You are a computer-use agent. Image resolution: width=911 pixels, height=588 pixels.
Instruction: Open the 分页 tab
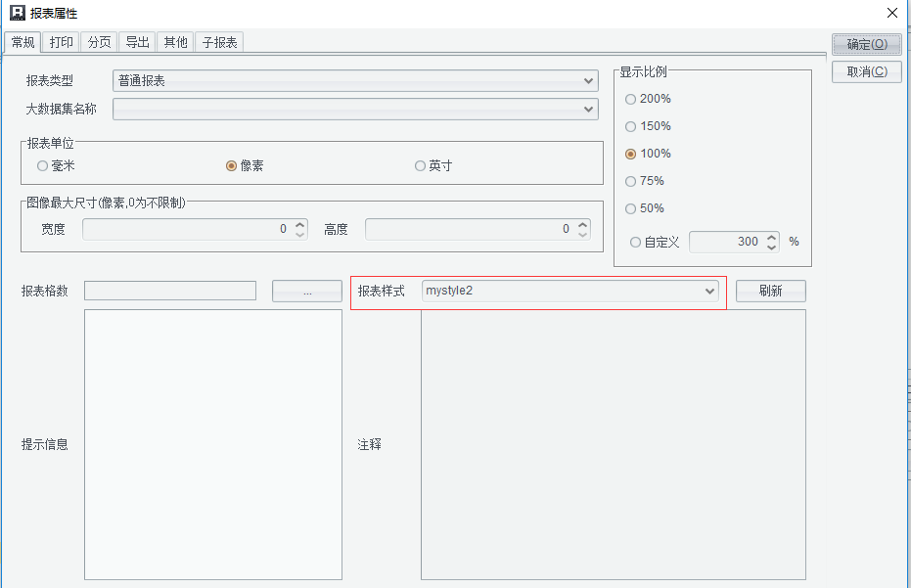tap(99, 42)
